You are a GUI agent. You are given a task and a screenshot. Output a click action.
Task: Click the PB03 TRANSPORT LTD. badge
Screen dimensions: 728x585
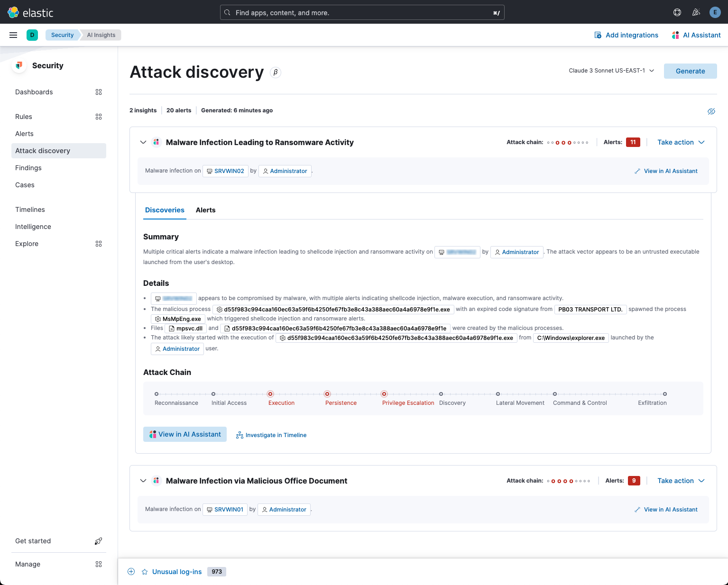590,310
